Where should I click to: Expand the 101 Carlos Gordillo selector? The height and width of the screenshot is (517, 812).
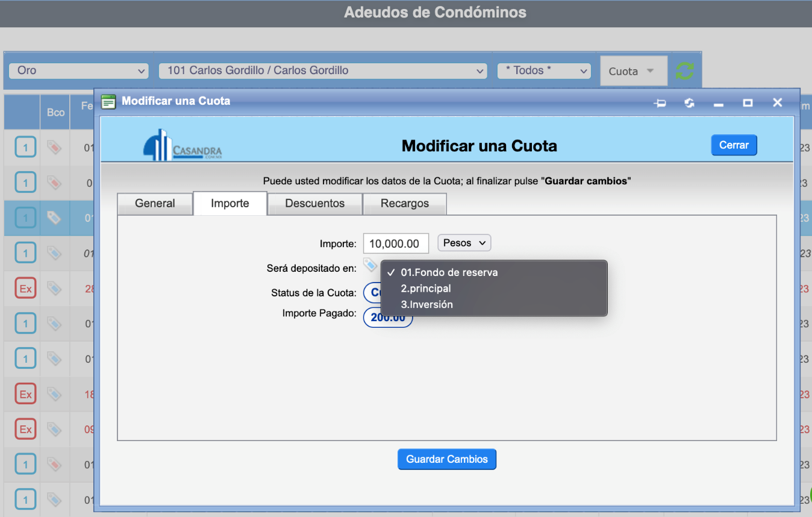(x=322, y=70)
